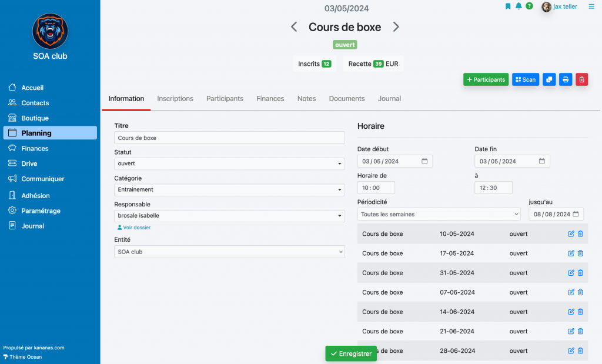602x364 pixels.
Task: Open Accueil in the sidebar
Action: pyautogui.click(x=50, y=88)
